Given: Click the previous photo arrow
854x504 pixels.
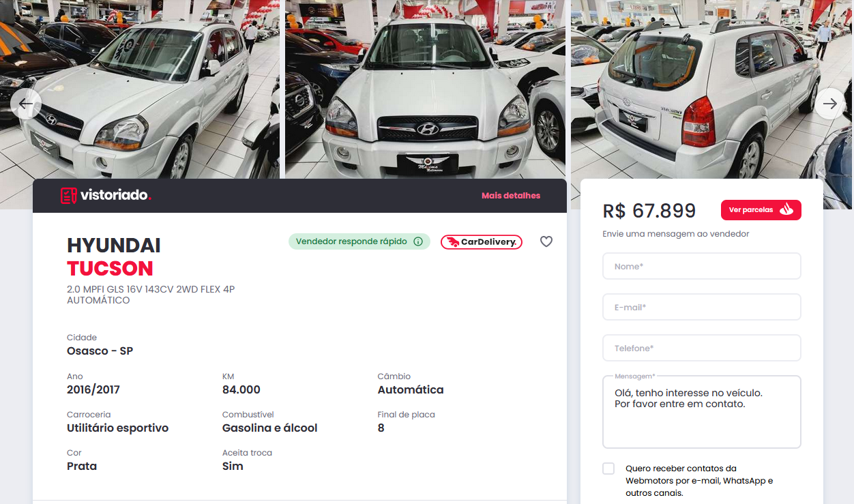Looking at the screenshot, I should [26, 104].
